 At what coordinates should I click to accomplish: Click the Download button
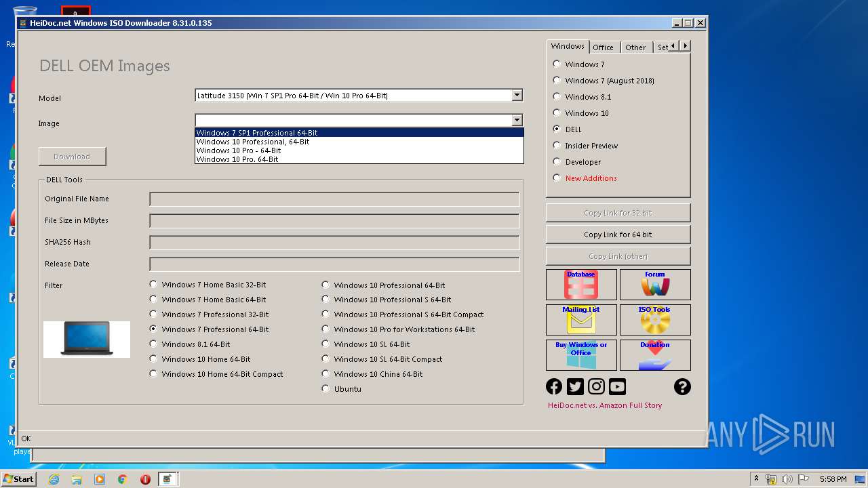click(x=72, y=157)
